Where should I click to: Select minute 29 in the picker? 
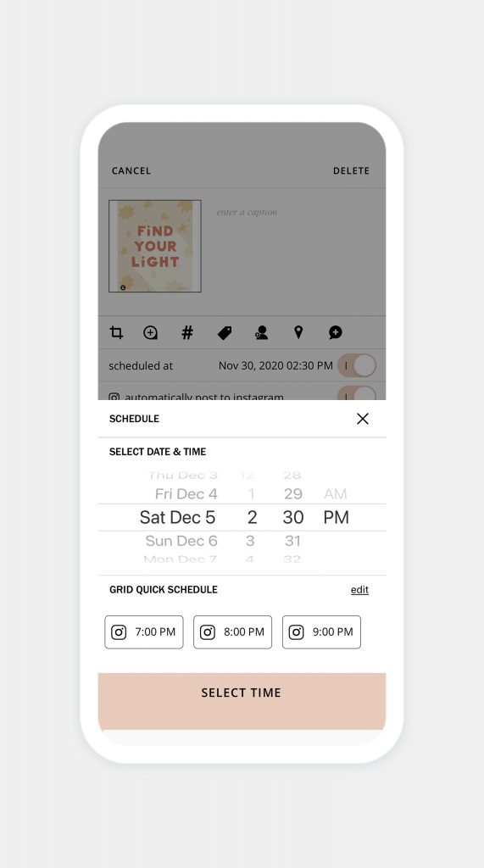click(x=293, y=494)
